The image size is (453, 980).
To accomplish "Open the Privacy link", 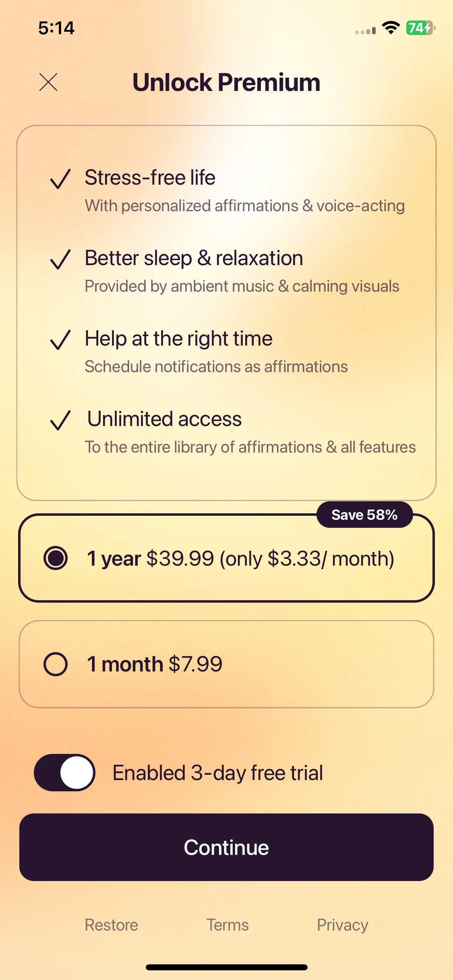I will click(343, 925).
